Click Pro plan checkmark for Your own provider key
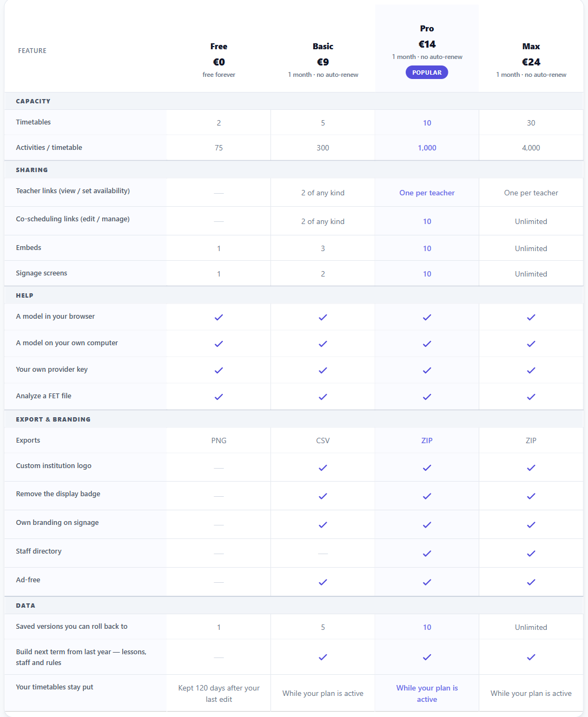The image size is (588, 717). click(427, 370)
